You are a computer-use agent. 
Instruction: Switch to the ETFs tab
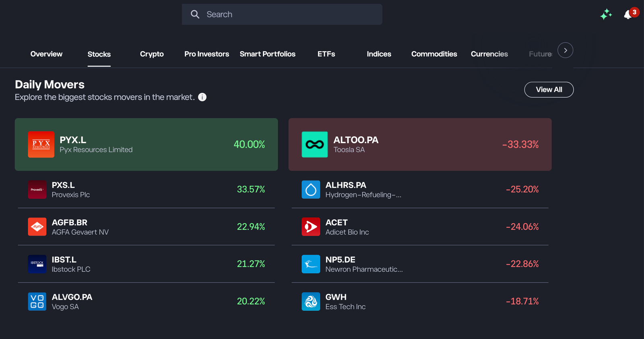[326, 54]
